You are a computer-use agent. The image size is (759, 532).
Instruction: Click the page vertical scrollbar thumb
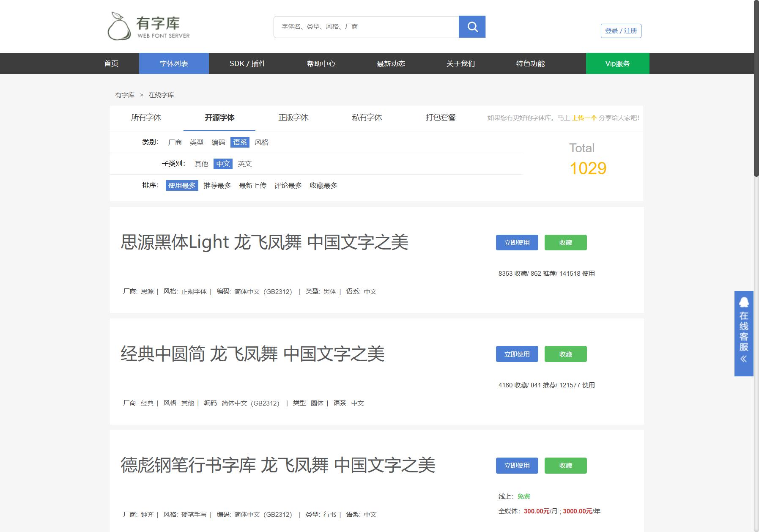pyautogui.click(x=756, y=88)
